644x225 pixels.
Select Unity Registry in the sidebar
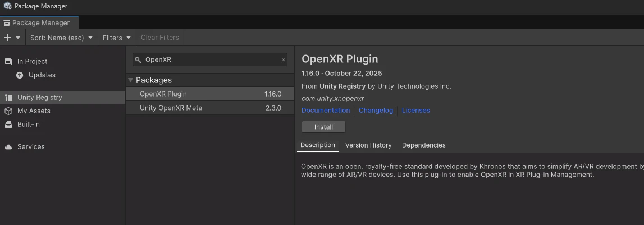62,97
